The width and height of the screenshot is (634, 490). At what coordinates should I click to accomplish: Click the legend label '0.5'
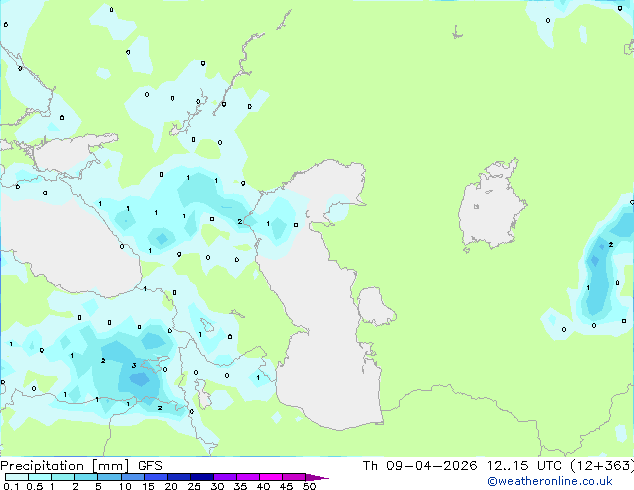pos(35,486)
